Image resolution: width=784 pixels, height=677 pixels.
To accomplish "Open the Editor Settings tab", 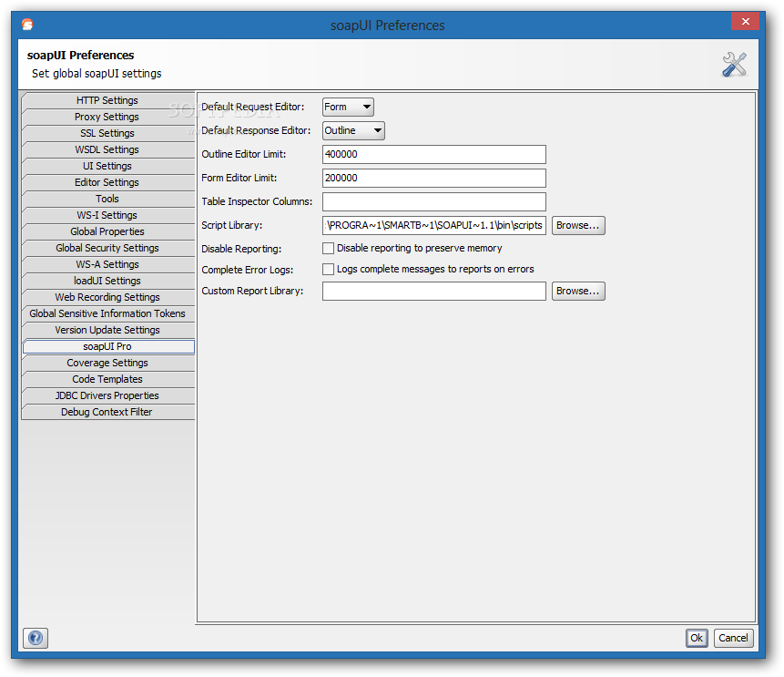I will (107, 182).
